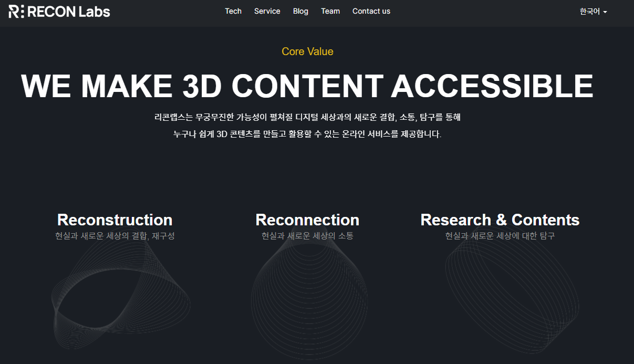Click the Korean description paragraph text

(308, 126)
